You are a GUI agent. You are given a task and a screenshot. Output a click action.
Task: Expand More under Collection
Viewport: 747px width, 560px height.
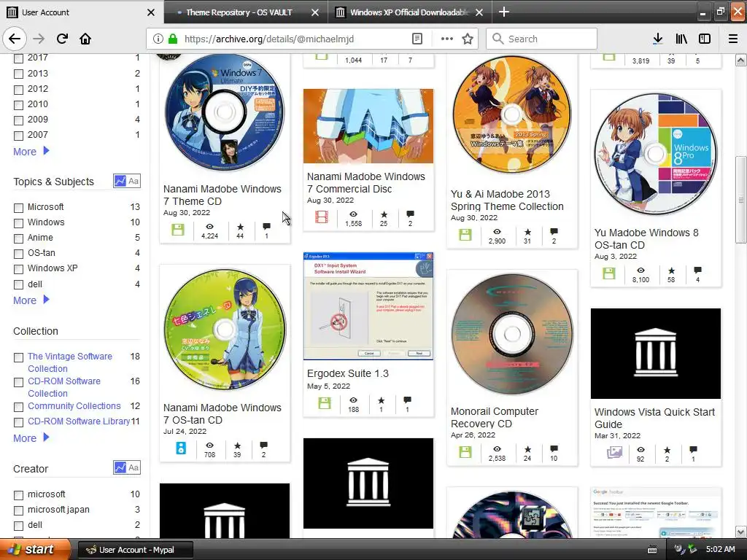click(31, 438)
